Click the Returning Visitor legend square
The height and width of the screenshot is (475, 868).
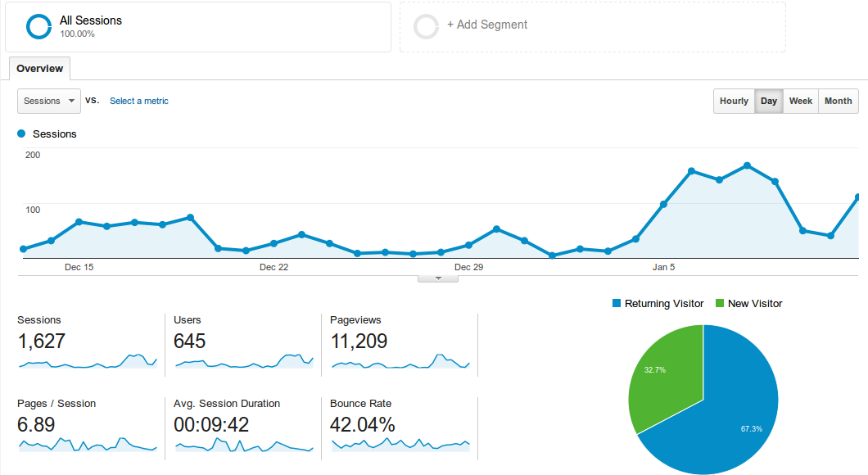coord(618,303)
